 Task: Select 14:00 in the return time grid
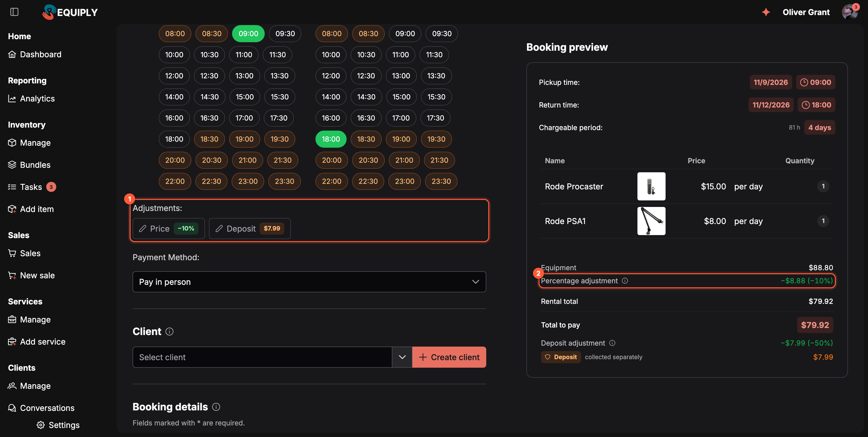331,97
